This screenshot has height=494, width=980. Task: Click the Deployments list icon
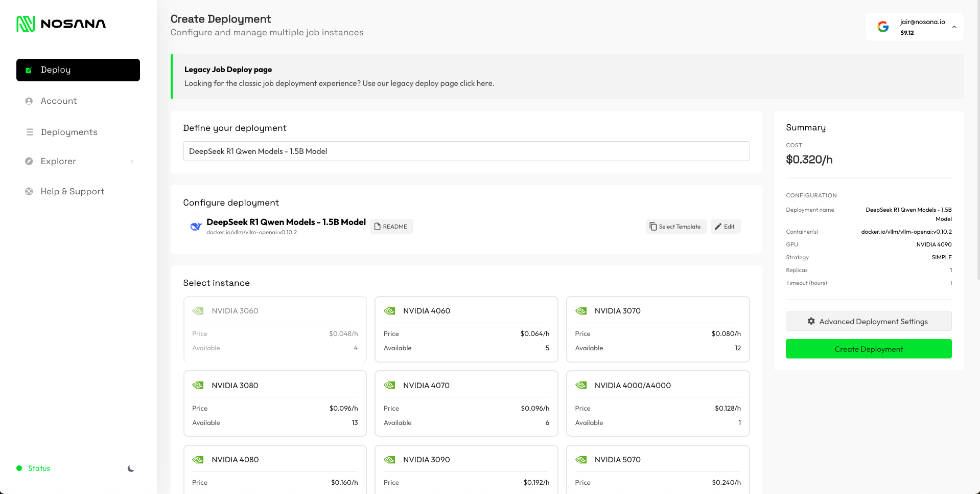click(x=29, y=132)
